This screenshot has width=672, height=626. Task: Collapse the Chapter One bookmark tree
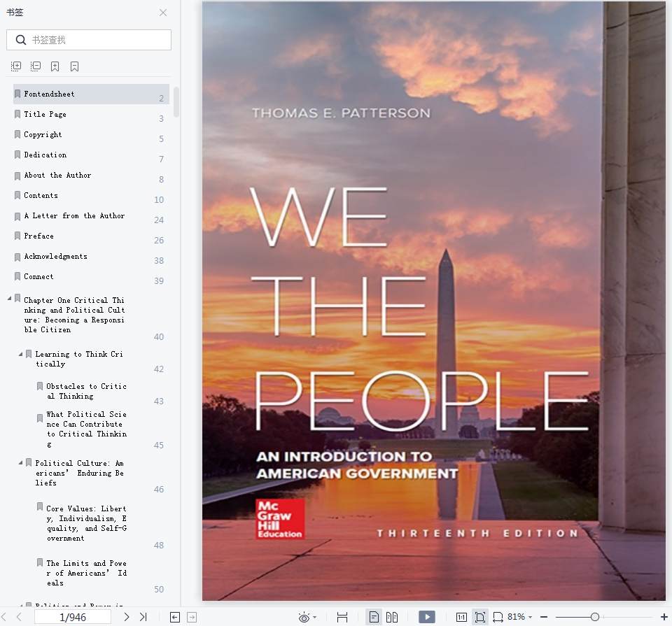click(x=9, y=298)
